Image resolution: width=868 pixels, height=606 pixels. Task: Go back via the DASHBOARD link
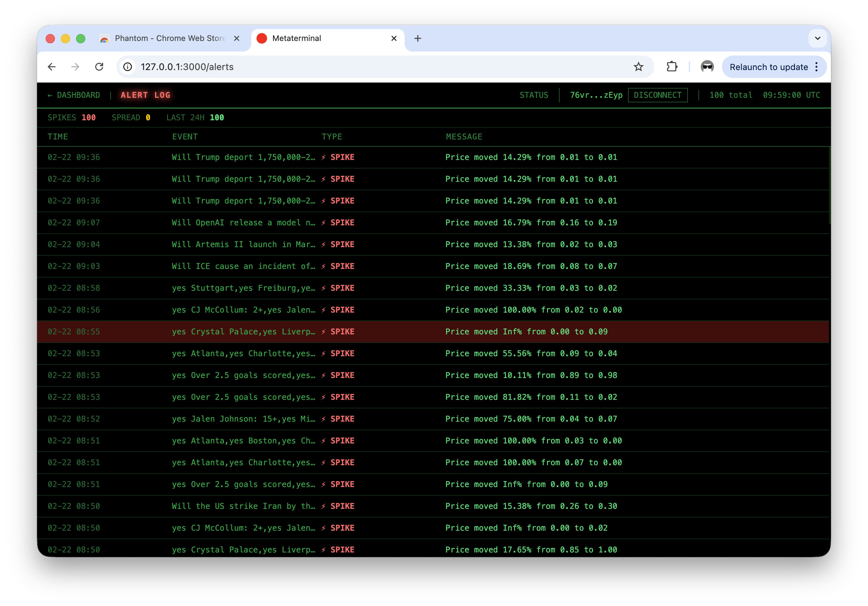(74, 95)
